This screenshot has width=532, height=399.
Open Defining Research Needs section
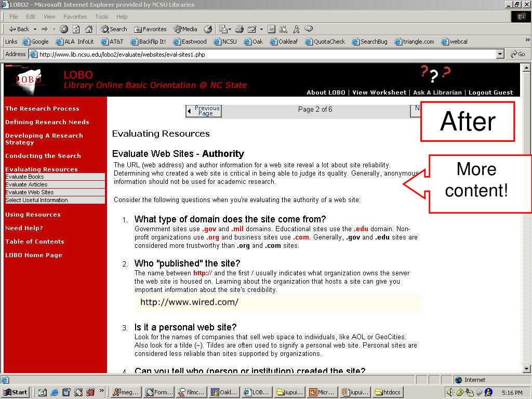click(47, 122)
